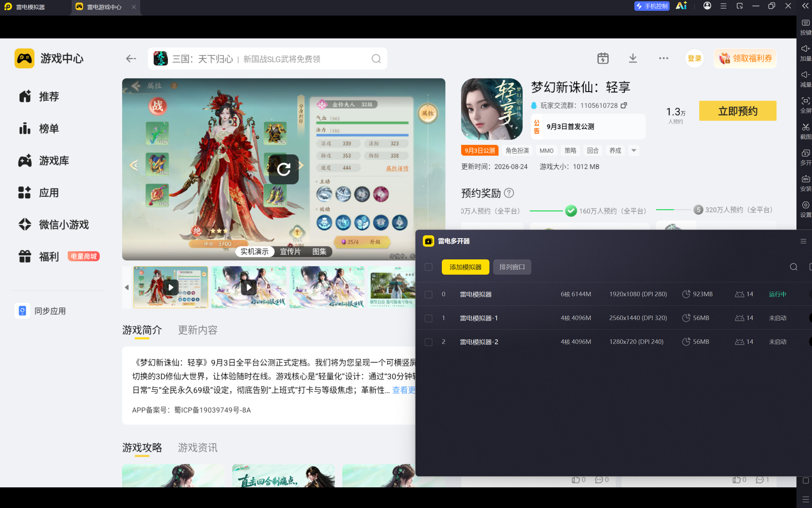812x508 pixels.
Task: Click 排列窗口 in 雷电多开器
Action: coord(512,267)
